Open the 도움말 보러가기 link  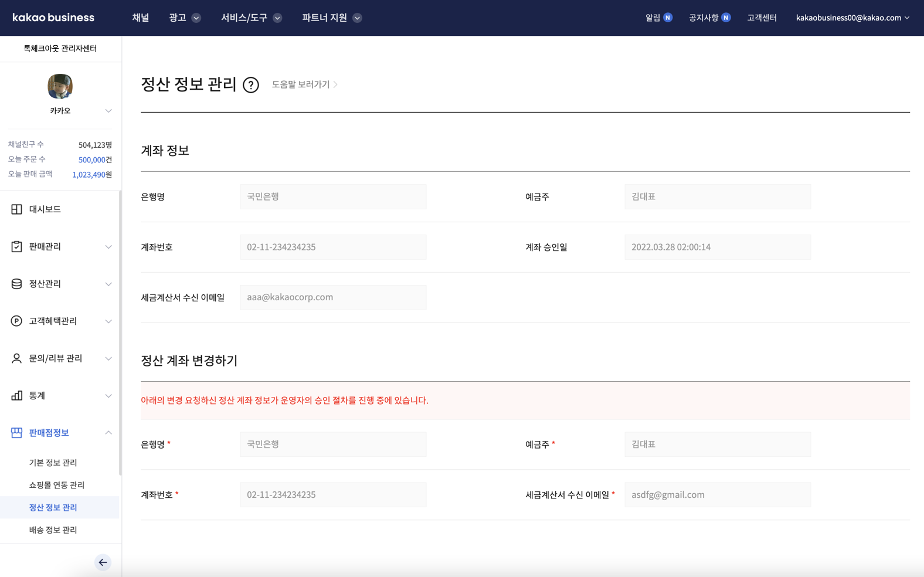coord(304,84)
